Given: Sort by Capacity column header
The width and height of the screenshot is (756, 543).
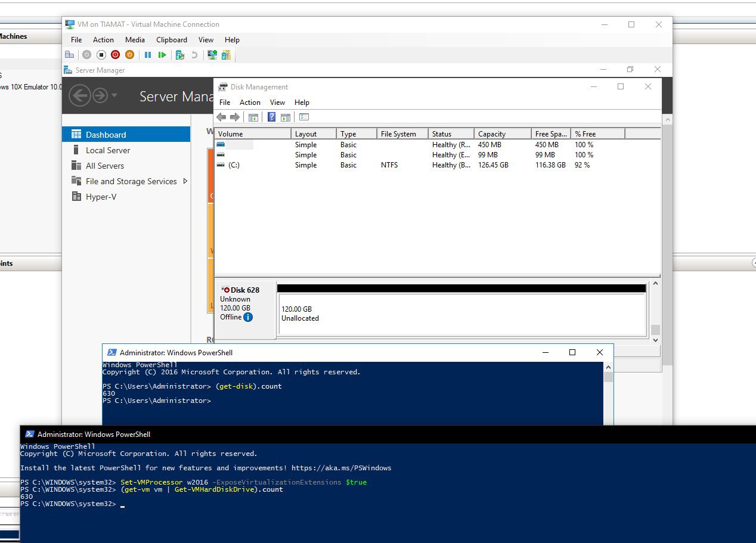Looking at the screenshot, I should click(503, 134).
